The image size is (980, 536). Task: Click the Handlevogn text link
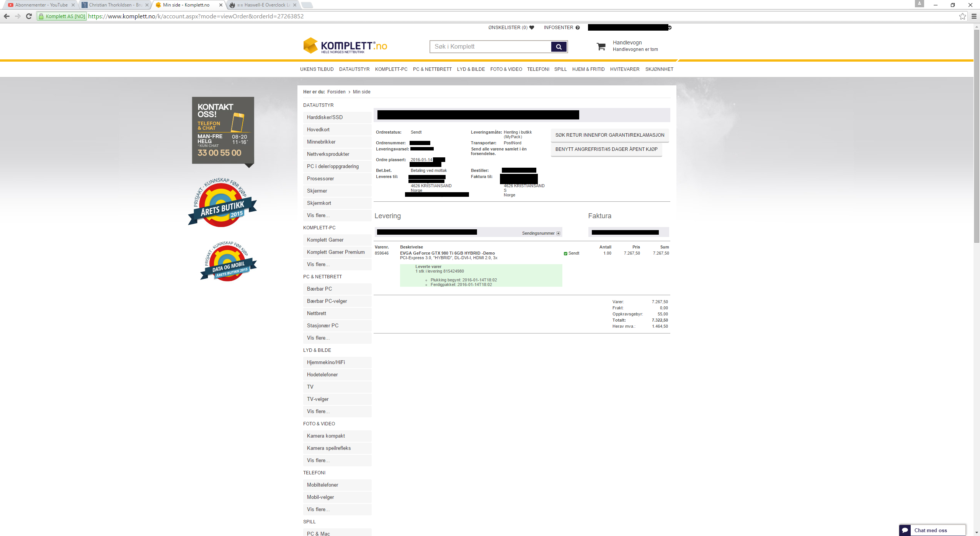pos(627,42)
